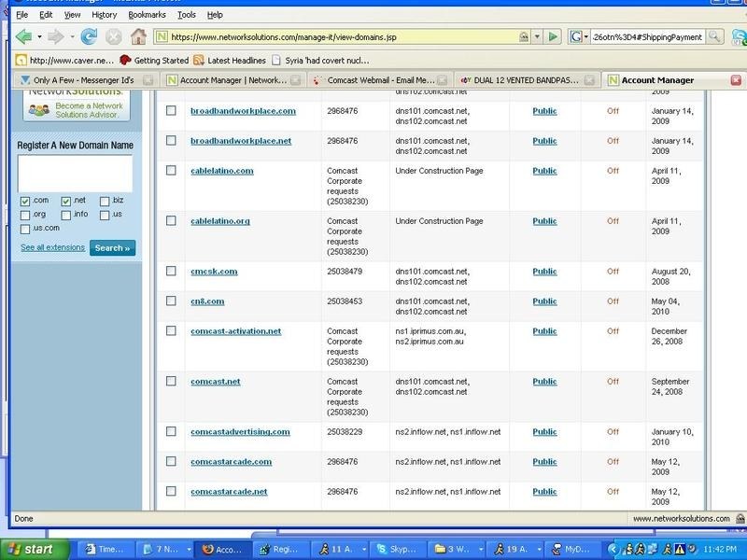
Task: Tick the checkbox for cablelatino.com
Action: click(171, 171)
